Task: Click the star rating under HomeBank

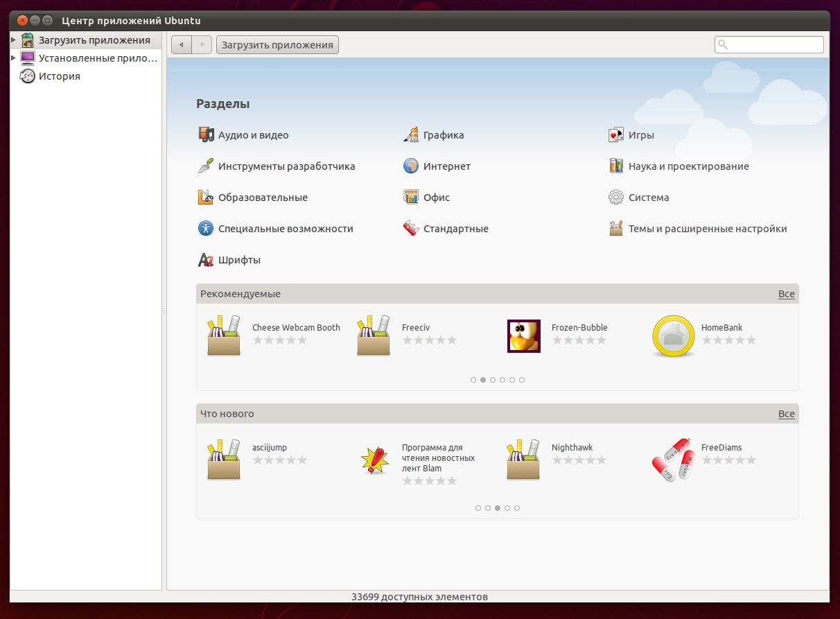Action: tap(728, 340)
